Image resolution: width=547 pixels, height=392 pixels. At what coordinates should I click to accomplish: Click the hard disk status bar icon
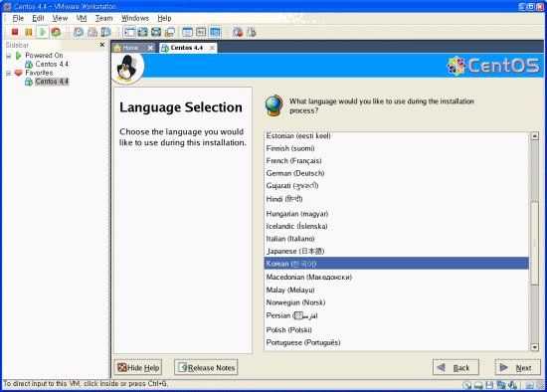(x=466, y=385)
